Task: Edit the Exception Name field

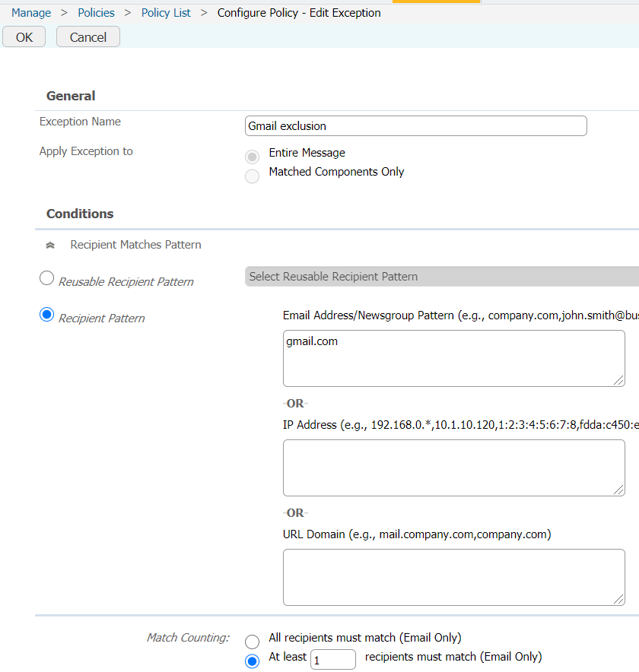Action: click(415, 125)
